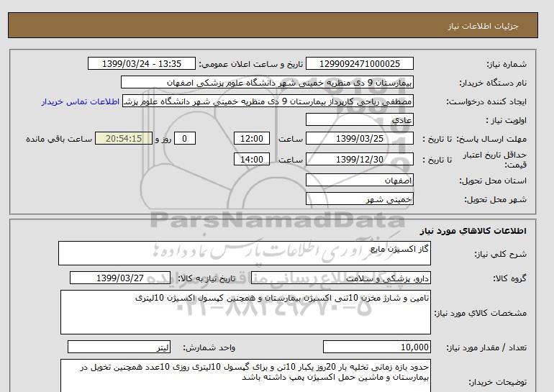Click the label گروه کالا
This screenshot has height=392, width=554.
pyautogui.click(x=509, y=278)
